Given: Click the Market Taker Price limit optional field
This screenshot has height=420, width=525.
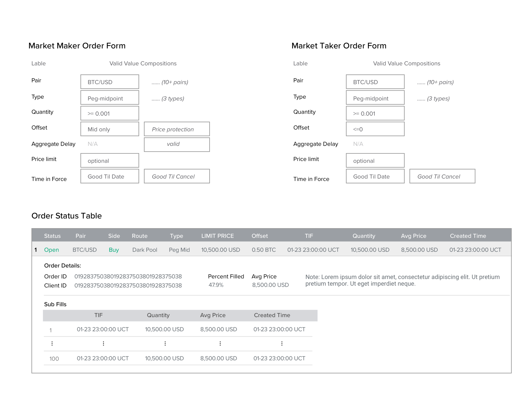Looking at the screenshot, I should (375, 161).
